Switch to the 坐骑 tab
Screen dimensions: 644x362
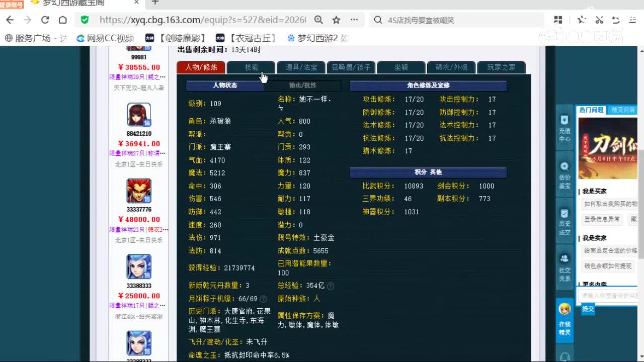point(401,67)
